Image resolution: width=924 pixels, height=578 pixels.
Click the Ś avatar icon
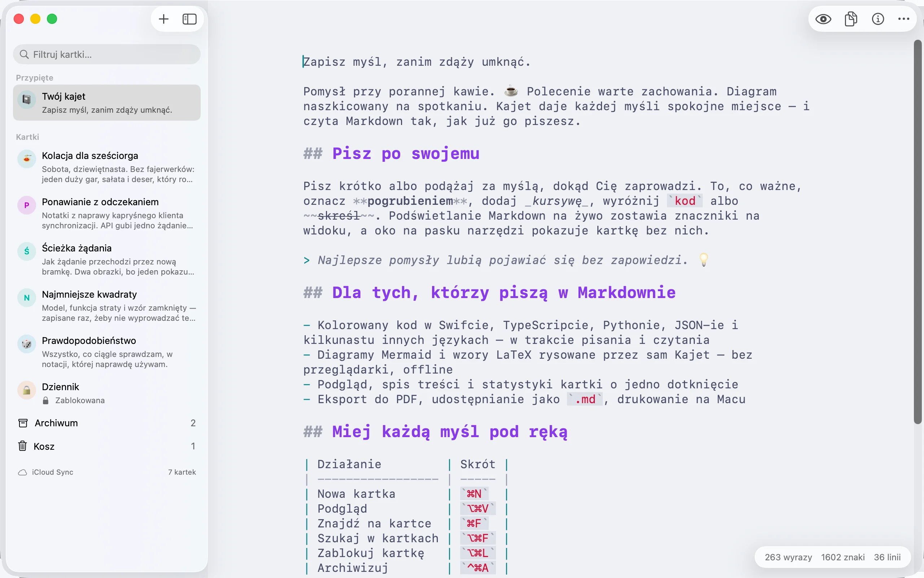[27, 251]
